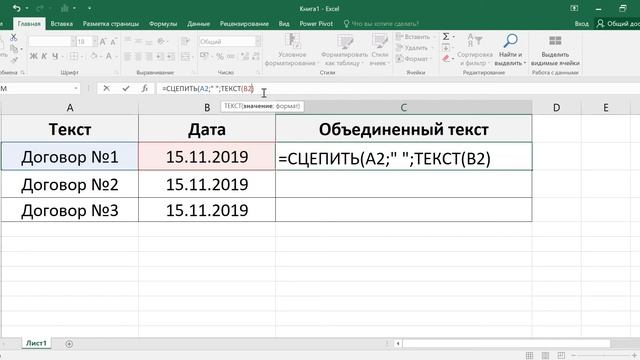Switch to the Вставка ribbon tab
640x360 pixels.
click(62, 24)
